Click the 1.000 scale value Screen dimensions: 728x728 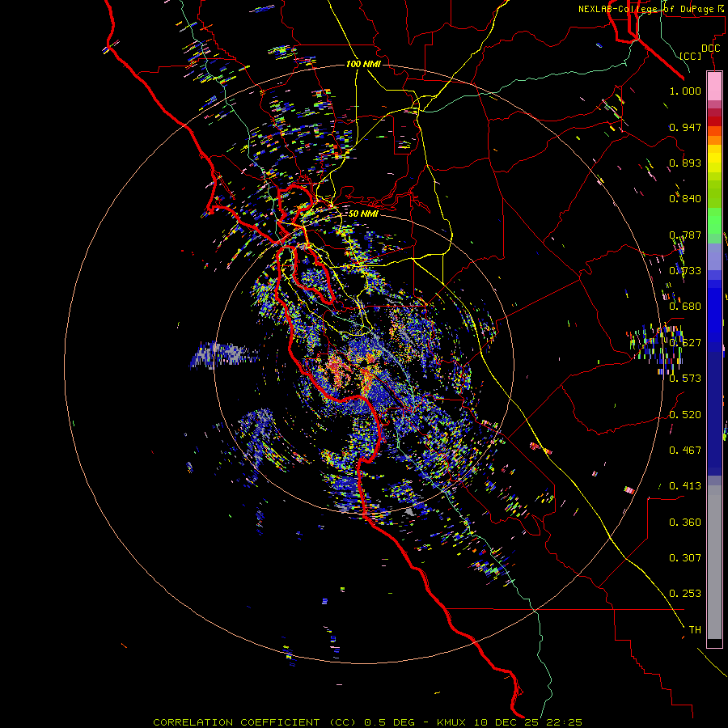click(685, 91)
